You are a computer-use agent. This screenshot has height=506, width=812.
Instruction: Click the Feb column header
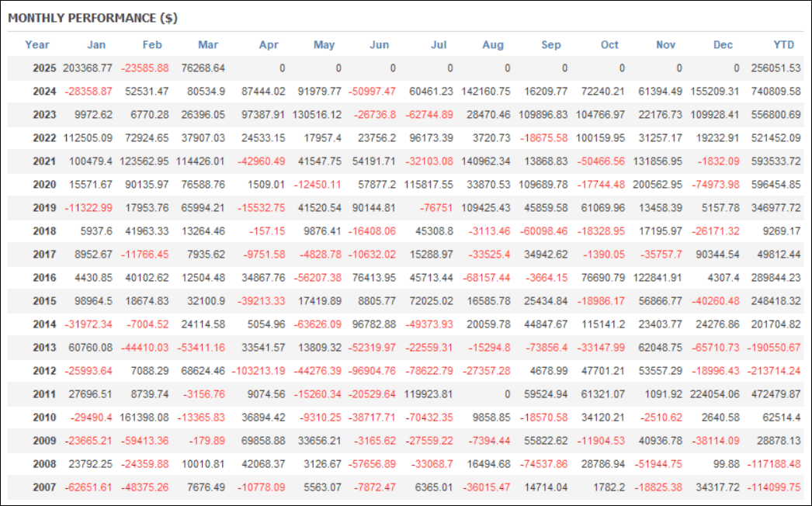pyautogui.click(x=152, y=45)
